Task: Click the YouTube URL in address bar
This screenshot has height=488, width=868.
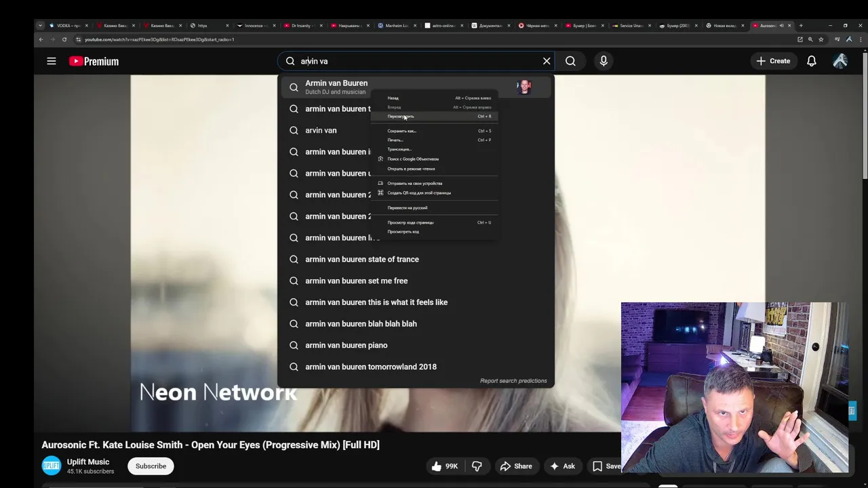Action: [159, 39]
